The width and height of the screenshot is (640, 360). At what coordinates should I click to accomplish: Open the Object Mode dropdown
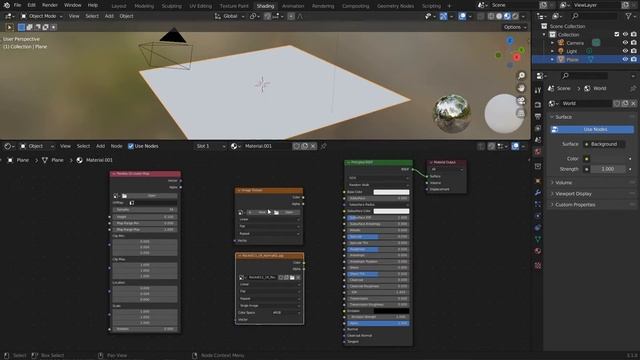[41, 16]
